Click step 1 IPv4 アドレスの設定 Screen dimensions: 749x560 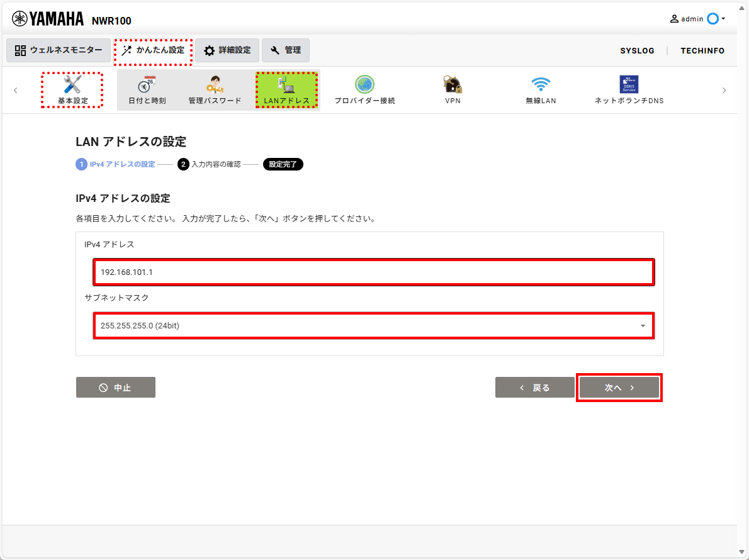click(x=115, y=164)
